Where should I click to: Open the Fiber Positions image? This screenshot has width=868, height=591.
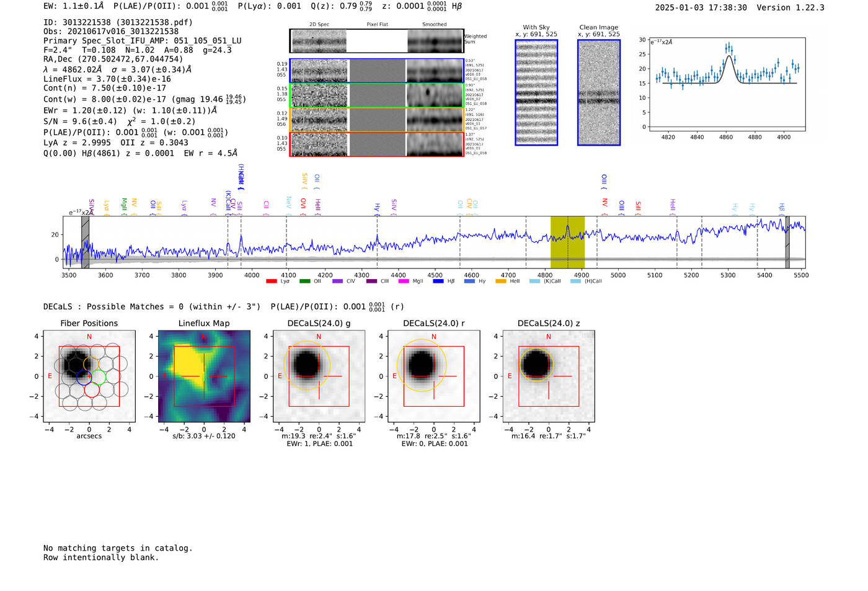click(x=89, y=376)
